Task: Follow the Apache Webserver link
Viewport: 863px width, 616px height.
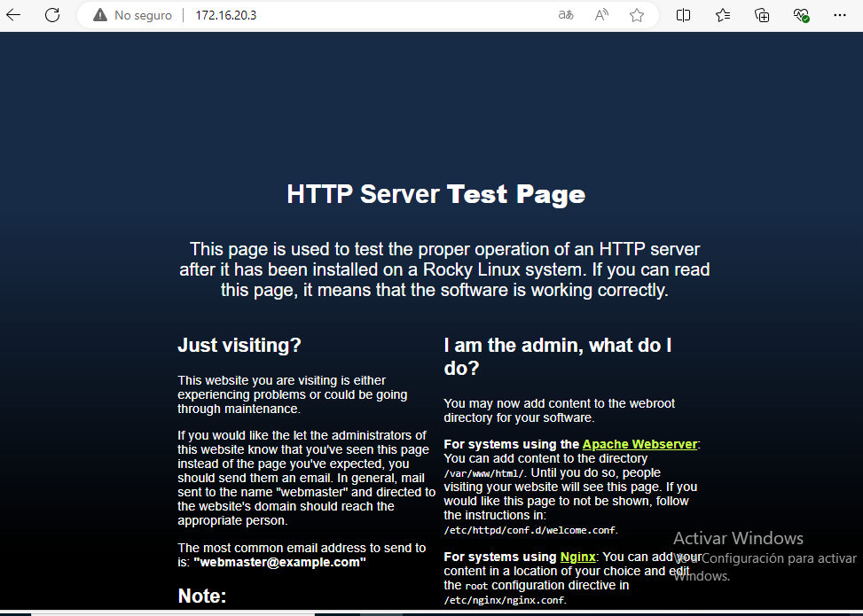Action: 639,444
